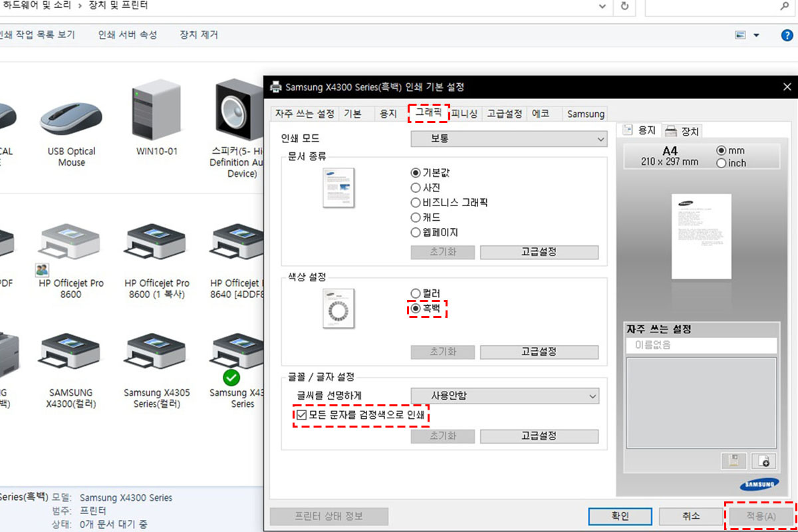This screenshot has height=532, width=798.
Task: Select 웹페이지 document type
Action: (435, 233)
